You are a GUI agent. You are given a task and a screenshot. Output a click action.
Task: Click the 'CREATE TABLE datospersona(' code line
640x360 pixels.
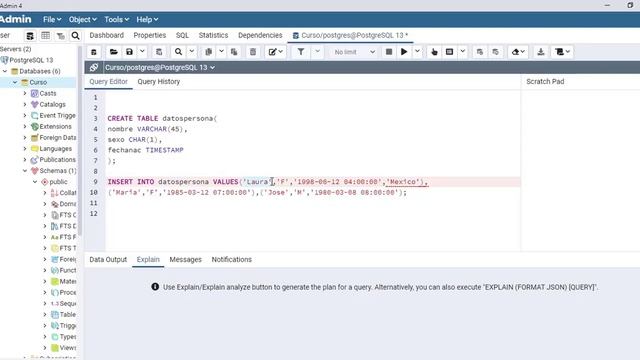click(162, 118)
